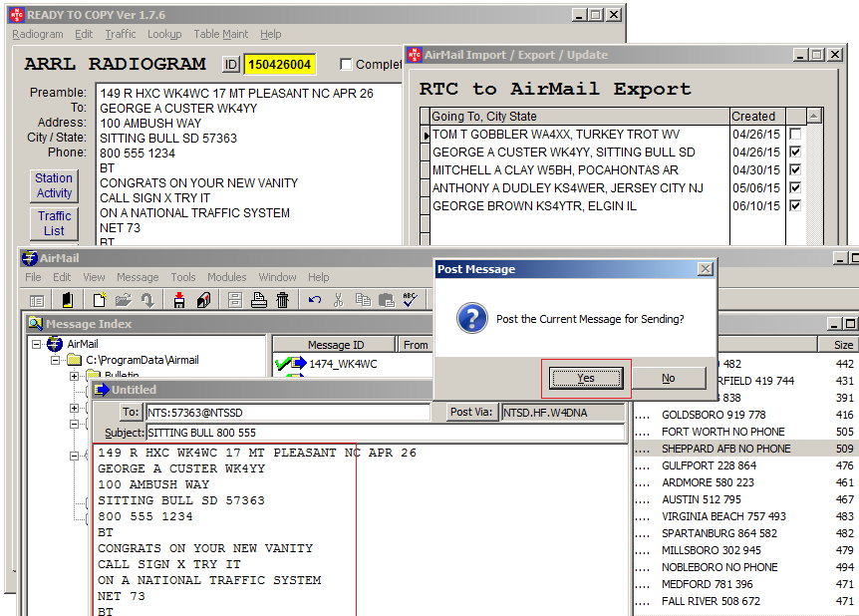Viewport: 859px width, 616px height.
Task: Click the printer icon in AirMail toolbar
Action: point(258,300)
